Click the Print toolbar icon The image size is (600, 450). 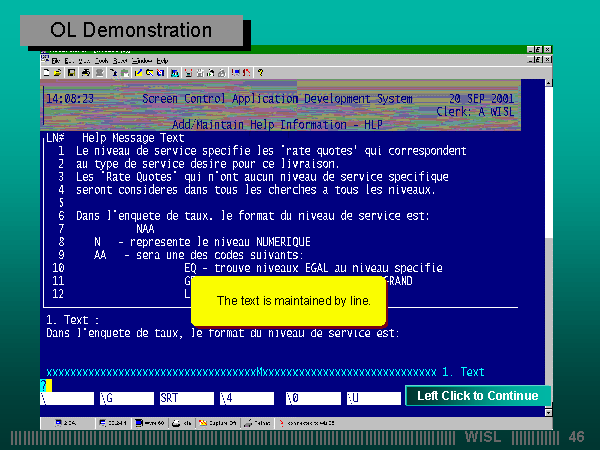[x=85, y=73]
